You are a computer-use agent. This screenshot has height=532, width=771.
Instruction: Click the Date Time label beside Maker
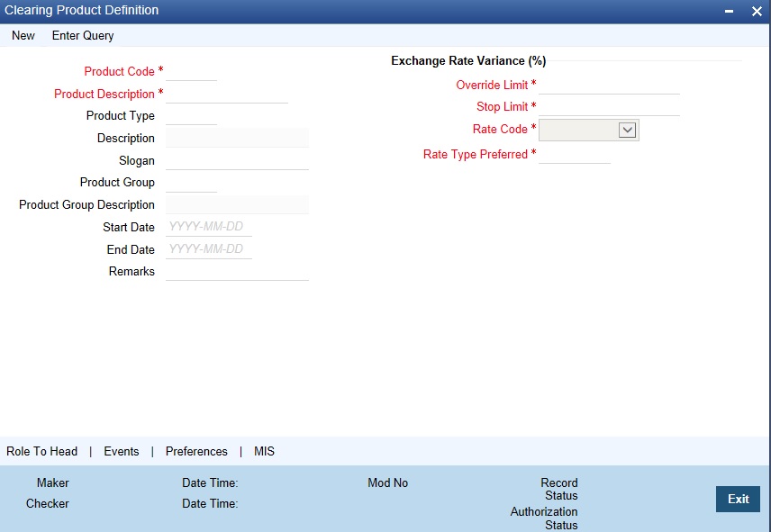pyautogui.click(x=210, y=482)
